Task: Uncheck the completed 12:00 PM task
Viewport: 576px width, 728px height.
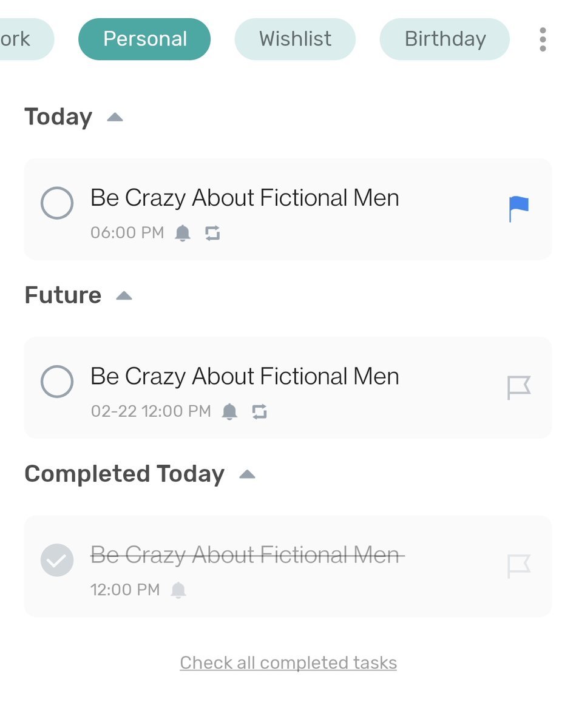Action: point(57,560)
